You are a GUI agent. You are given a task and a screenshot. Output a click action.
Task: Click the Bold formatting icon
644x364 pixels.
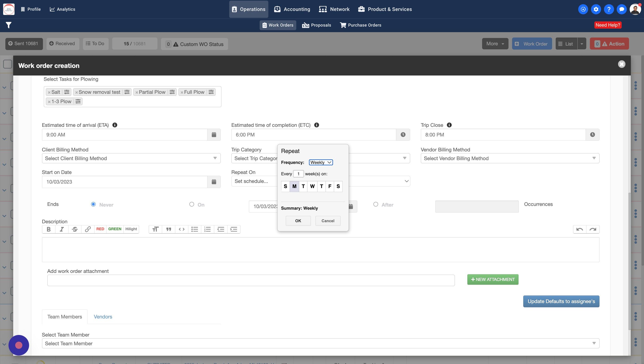(x=49, y=229)
